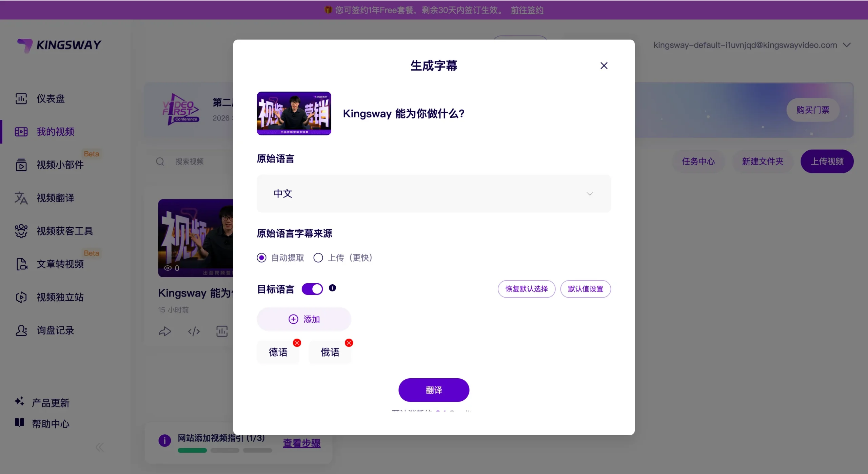Open 我的视频 in the sidebar
This screenshot has width=868, height=474.
[55, 132]
